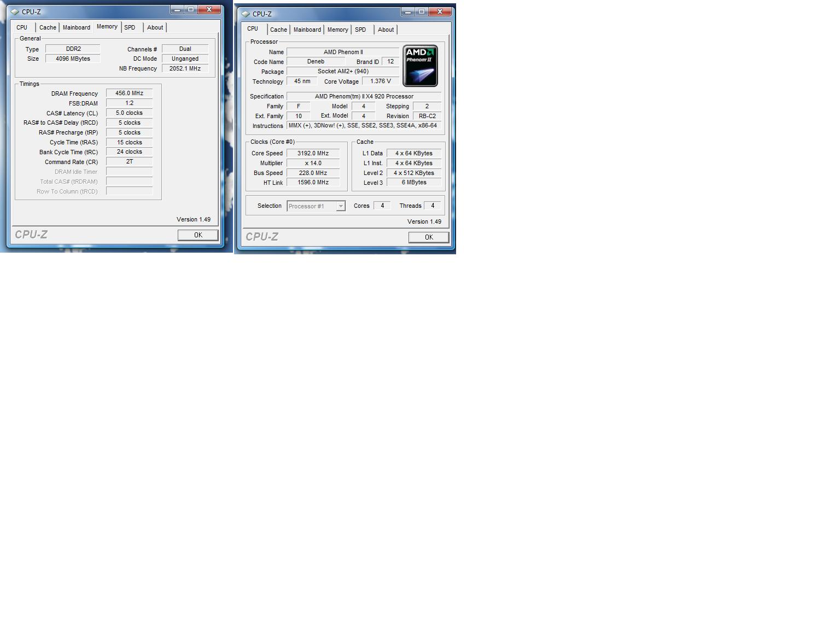Click the Stepping 2 value
Screen dimensions: 840x630
coord(427,106)
